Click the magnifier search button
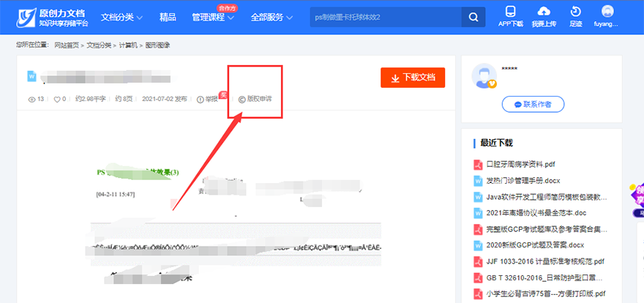This screenshot has width=644, height=303. coord(473,18)
